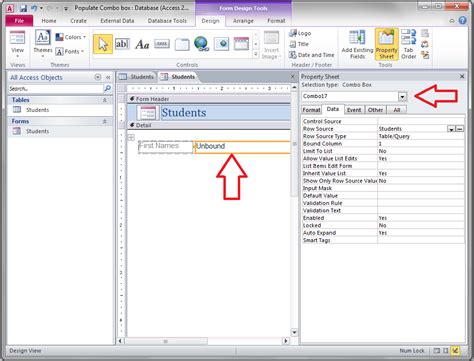Click the Control Source property field
Viewport: 474px width, 361px height.
click(x=421, y=121)
